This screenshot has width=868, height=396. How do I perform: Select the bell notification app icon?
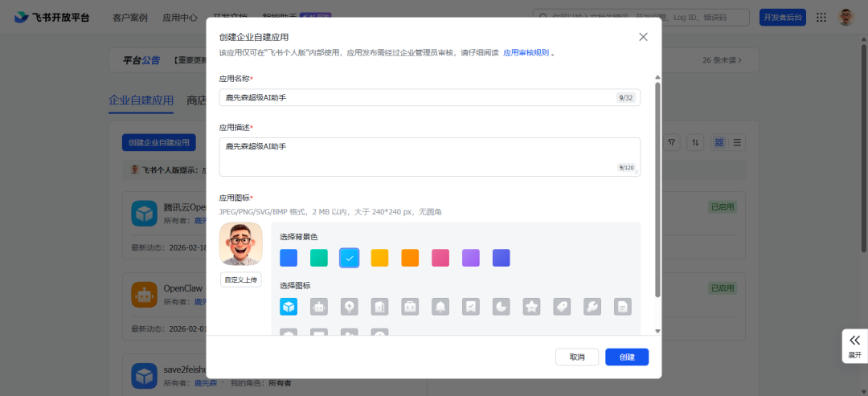click(440, 306)
